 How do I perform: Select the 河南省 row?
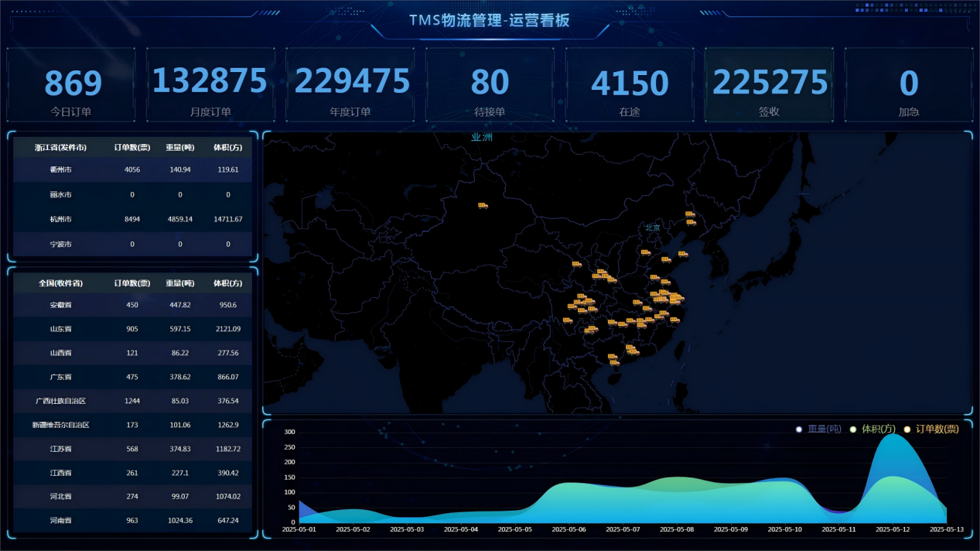132,521
